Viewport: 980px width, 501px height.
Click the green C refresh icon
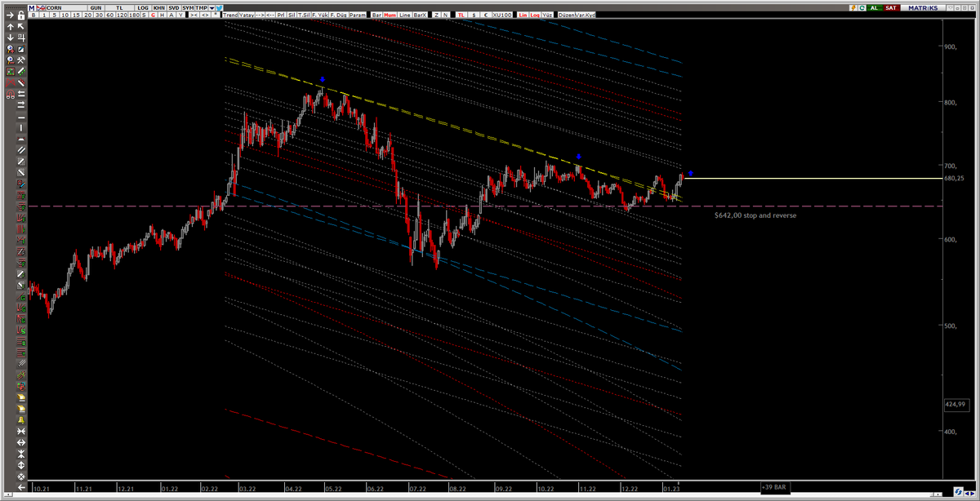click(x=862, y=7)
